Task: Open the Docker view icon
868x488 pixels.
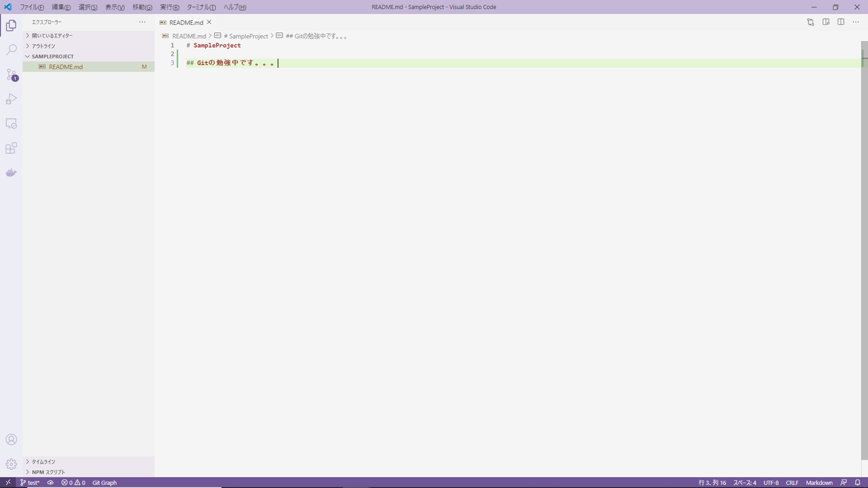Action: pos(11,173)
